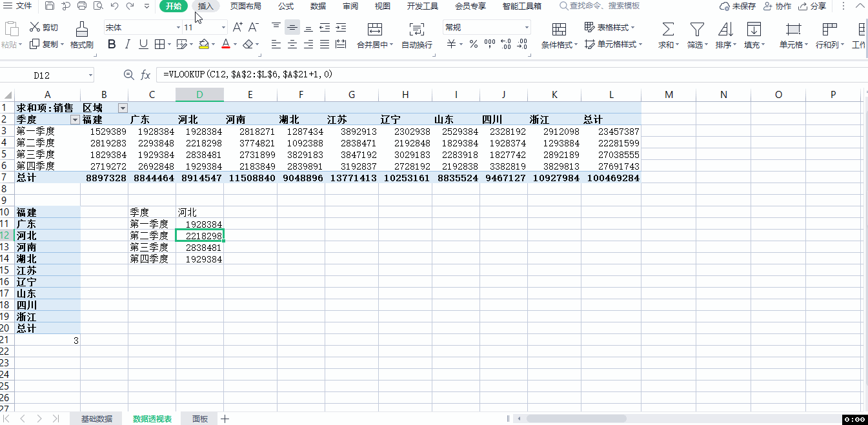This screenshot has height=425, width=868.
Task: Increase font size with A+ icon
Action: (237, 27)
